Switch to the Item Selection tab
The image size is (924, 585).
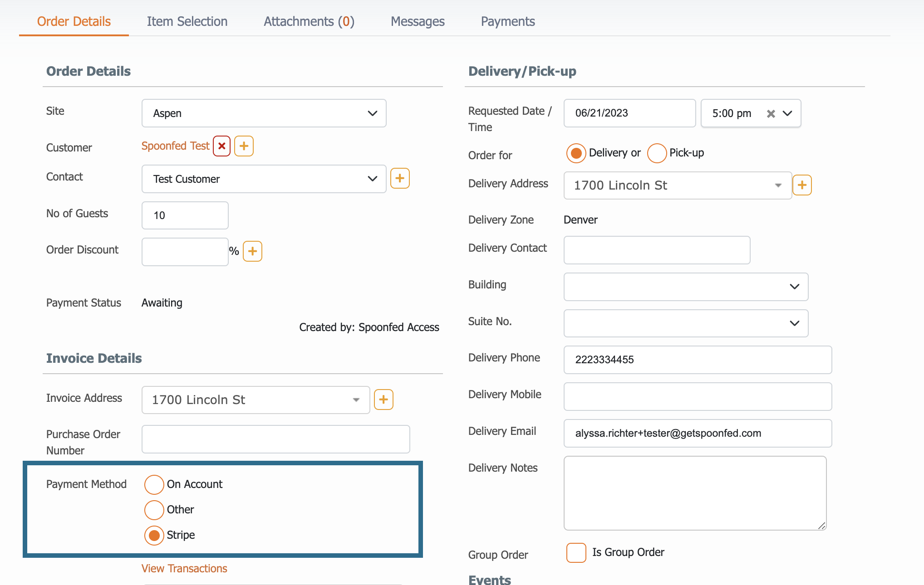187,21
